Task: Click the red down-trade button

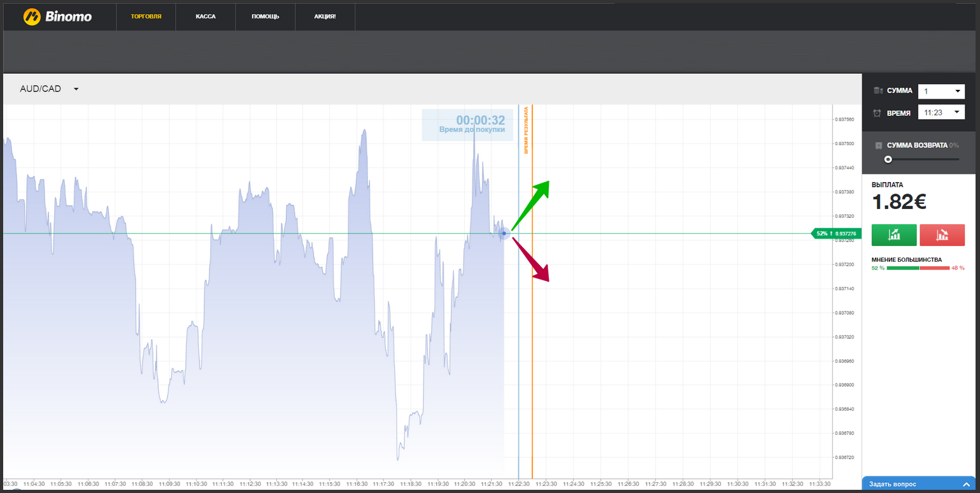Action: pyautogui.click(x=942, y=235)
